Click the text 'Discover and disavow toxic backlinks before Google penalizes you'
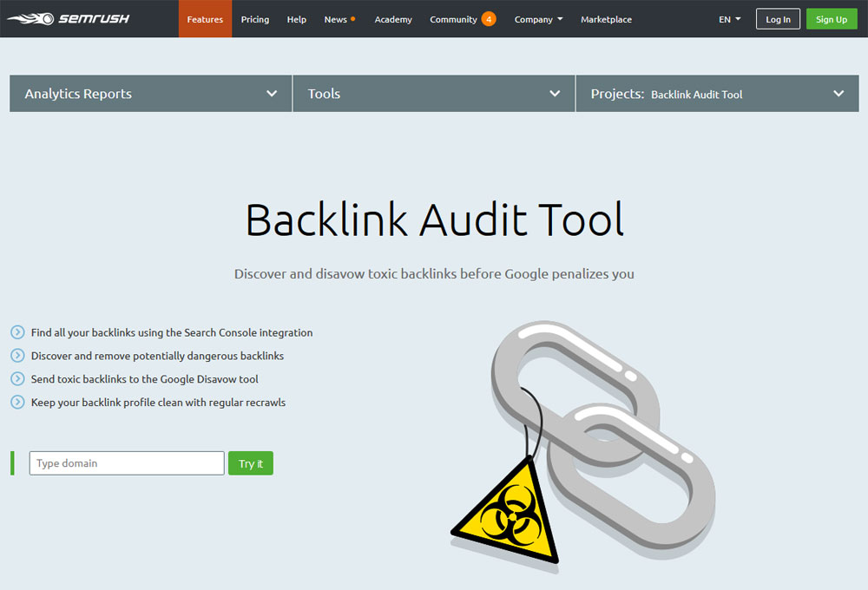868x590 pixels. click(434, 274)
